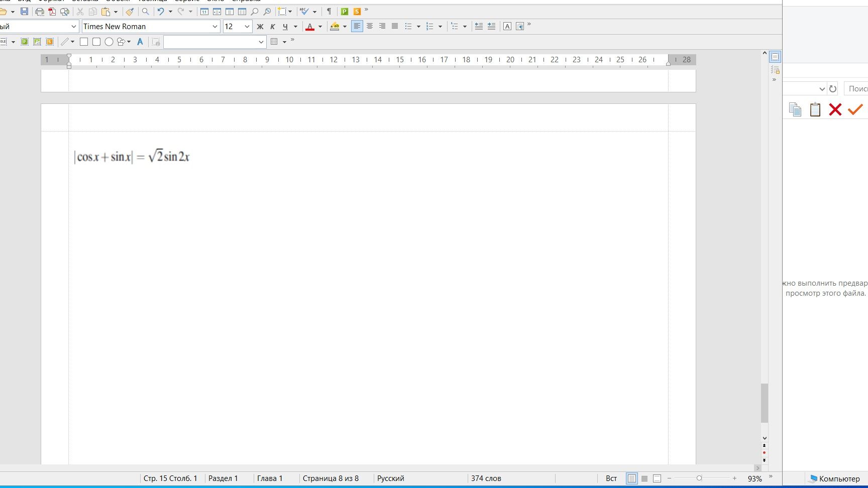This screenshot has width=868, height=488.
Task: Activate the format paintbrush tool
Action: pos(130,12)
